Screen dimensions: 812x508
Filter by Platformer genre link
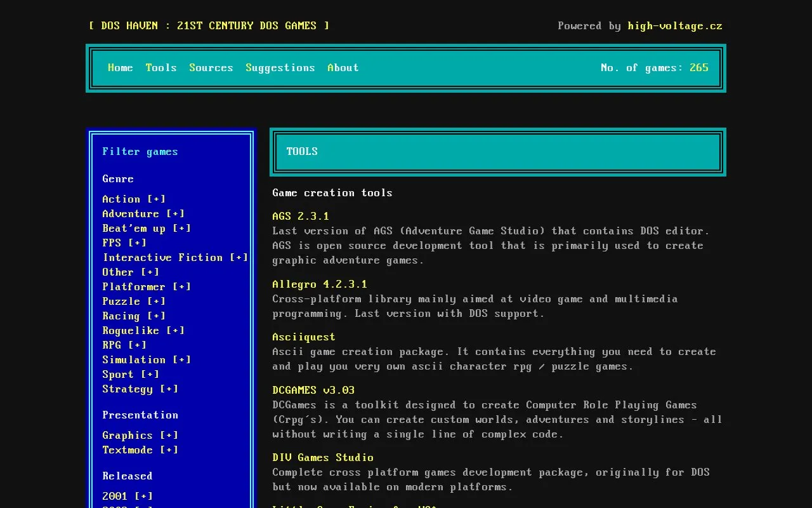point(134,286)
